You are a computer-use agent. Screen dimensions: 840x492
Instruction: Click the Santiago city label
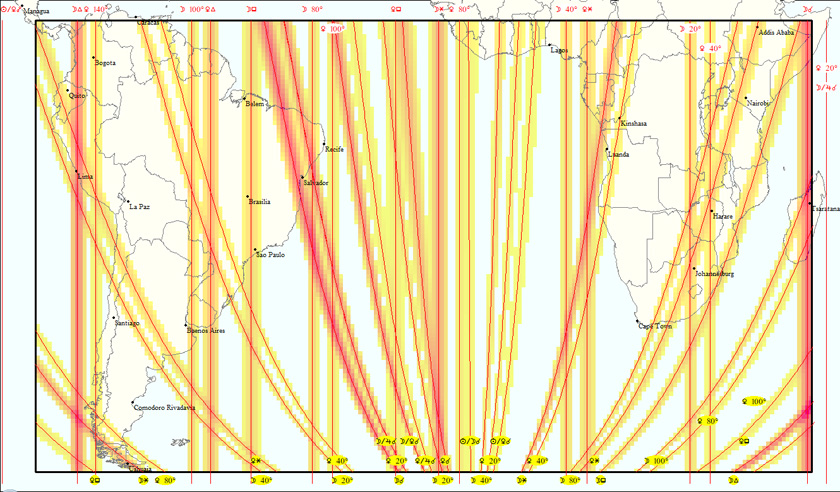click(x=127, y=323)
